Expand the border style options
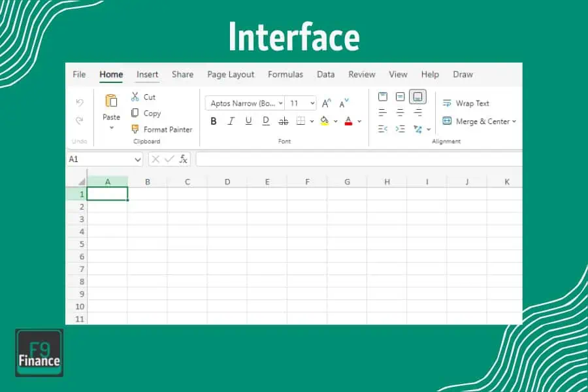Image resolution: width=588 pixels, height=392 pixels. (312, 121)
